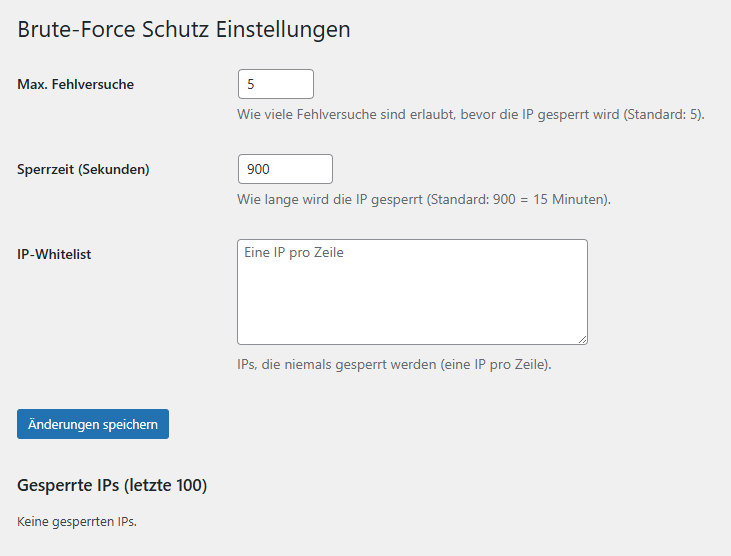
Task: Click the IP-Whitelist label
Action: pos(54,254)
